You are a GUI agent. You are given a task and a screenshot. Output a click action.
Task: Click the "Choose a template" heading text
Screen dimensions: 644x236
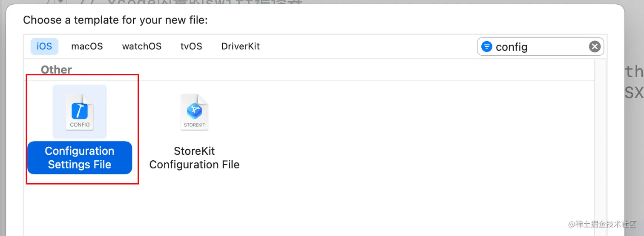[x=115, y=20]
